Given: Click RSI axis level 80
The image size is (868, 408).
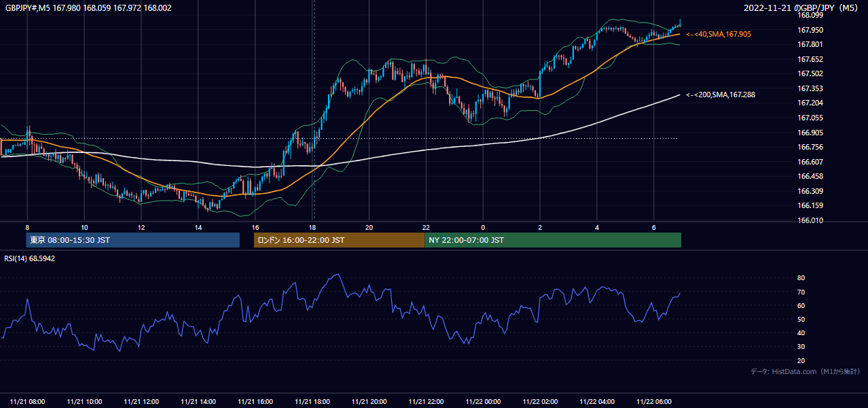Looking at the screenshot, I should coord(801,278).
